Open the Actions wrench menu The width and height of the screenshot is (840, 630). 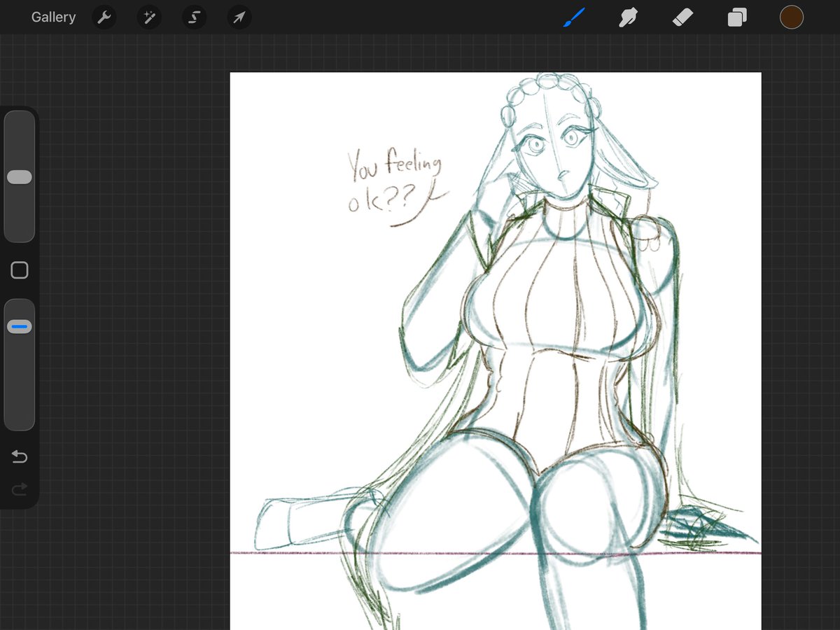tap(104, 17)
